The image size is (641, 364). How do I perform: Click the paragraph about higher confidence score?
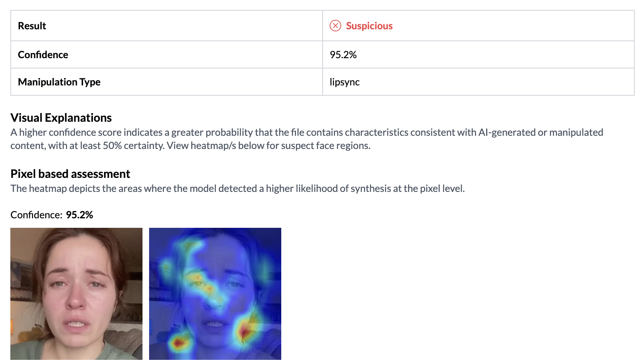click(x=306, y=139)
